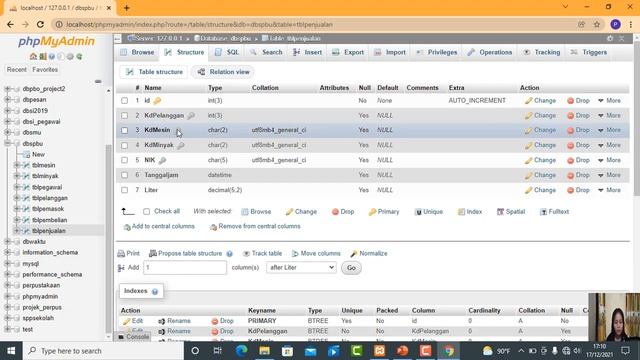Click Track table link
This screenshot has height=360, width=640.
(x=262, y=253)
